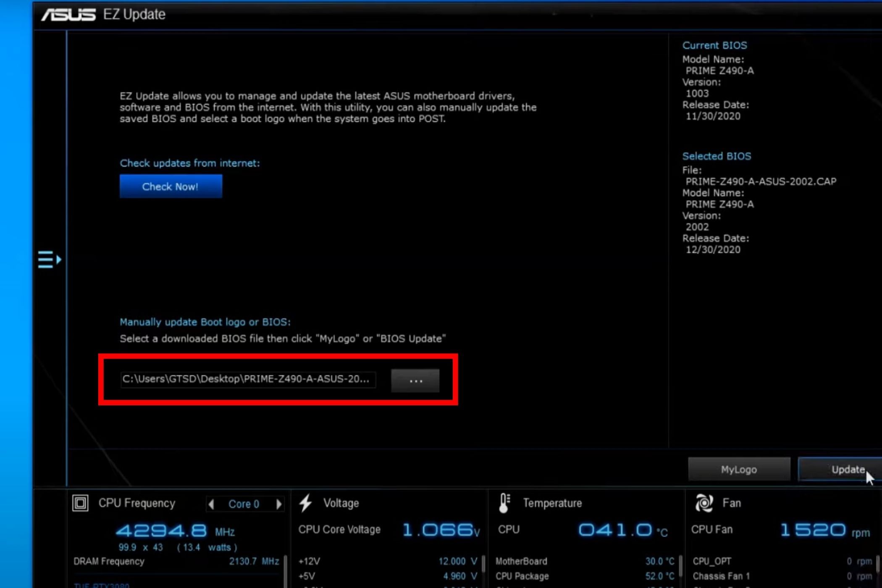Switch to next CPU core with right arrow
Viewport: 882px width, 588px height.
point(278,504)
